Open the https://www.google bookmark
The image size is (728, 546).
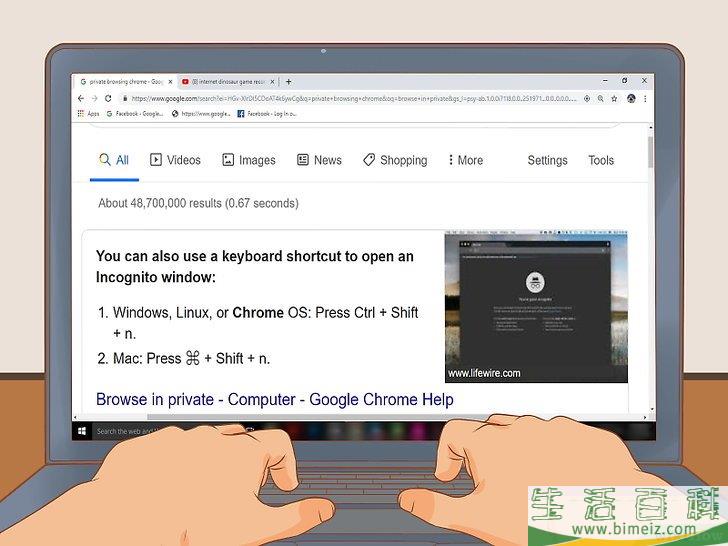pos(201,114)
